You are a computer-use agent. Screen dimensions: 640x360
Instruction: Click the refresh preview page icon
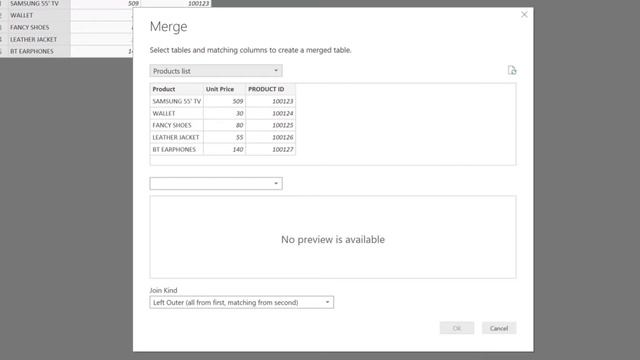point(512,70)
